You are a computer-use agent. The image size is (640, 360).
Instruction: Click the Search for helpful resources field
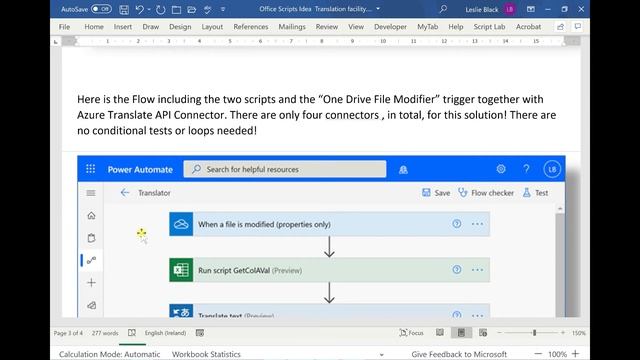click(285, 169)
